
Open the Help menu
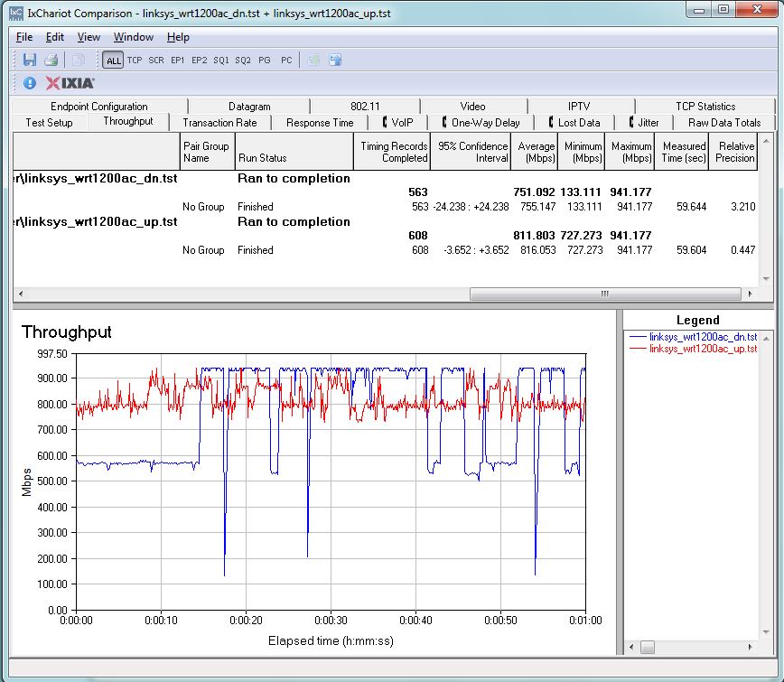[178, 37]
